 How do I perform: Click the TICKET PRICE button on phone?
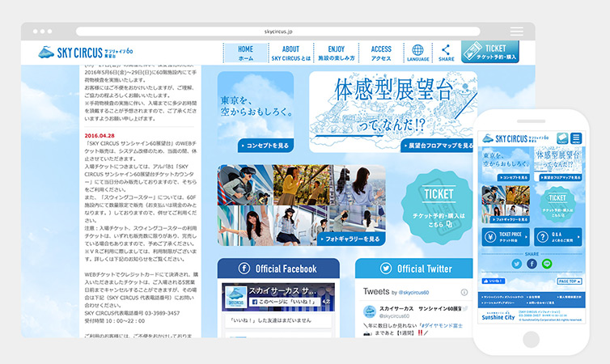click(506, 237)
